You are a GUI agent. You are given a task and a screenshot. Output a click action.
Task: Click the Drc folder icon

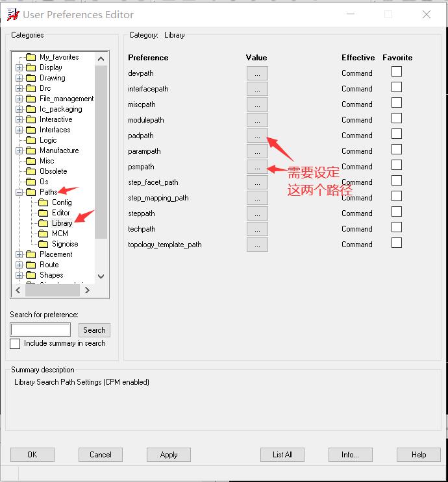click(x=31, y=88)
